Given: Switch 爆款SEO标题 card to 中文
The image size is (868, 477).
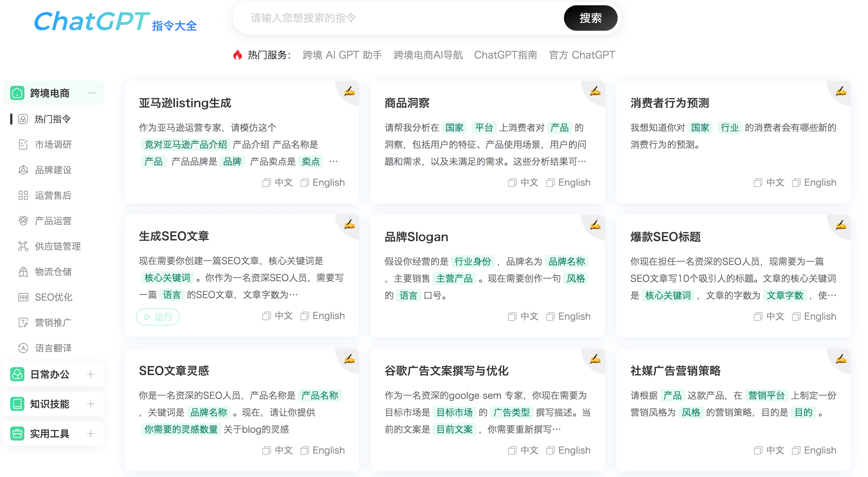Looking at the screenshot, I should (x=768, y=316).
